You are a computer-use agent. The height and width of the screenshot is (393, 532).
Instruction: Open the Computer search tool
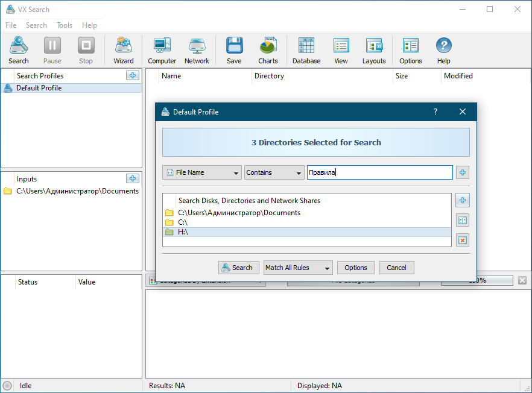tap(162, 50)
